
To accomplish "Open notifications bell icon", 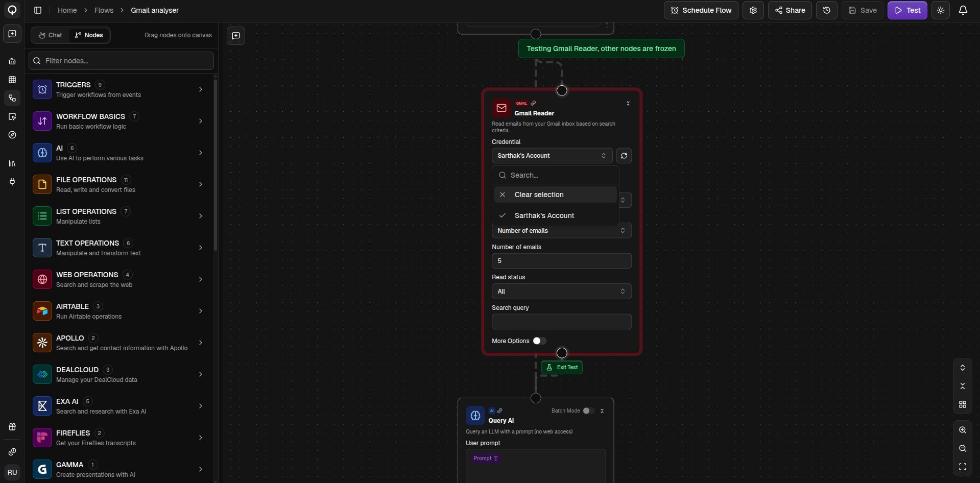I will coord(963,10).
